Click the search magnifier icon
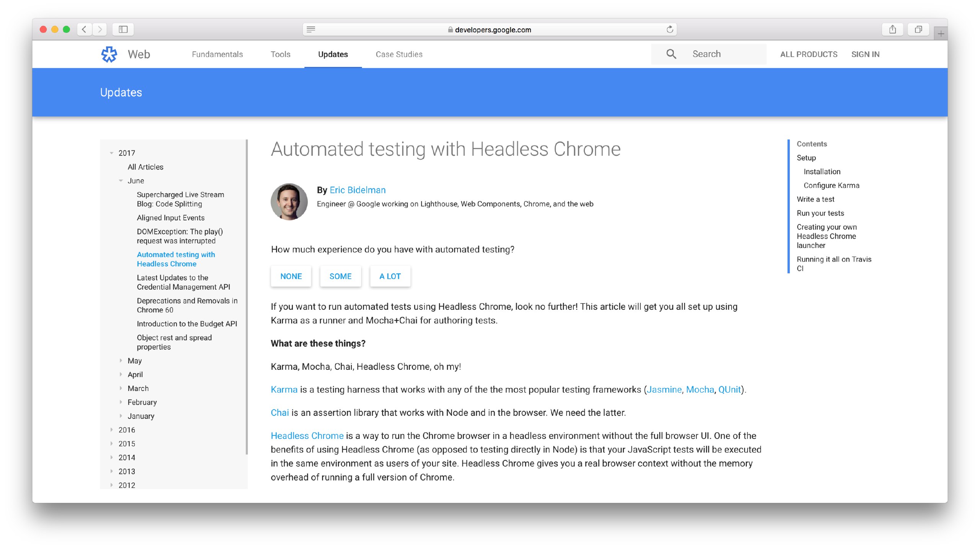The image size is (980, 549). pos(671,54)
